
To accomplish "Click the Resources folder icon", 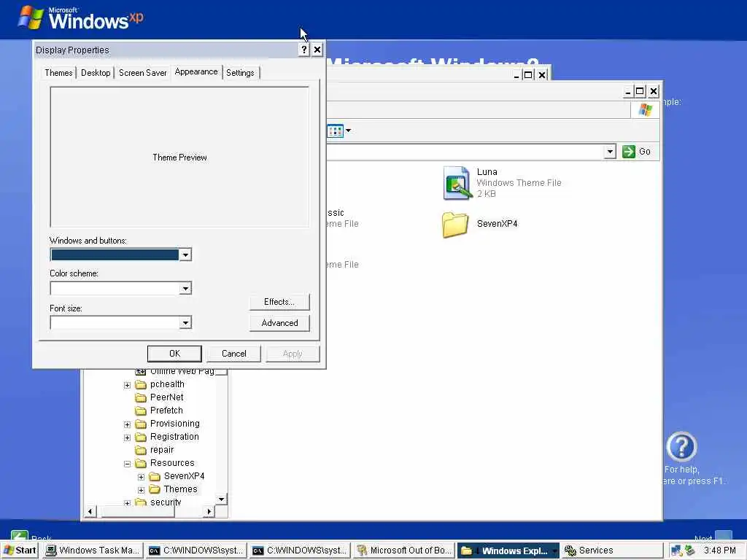I will pos(141,463).
